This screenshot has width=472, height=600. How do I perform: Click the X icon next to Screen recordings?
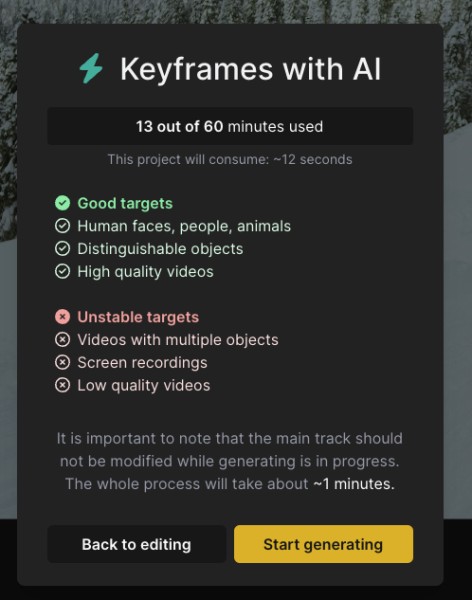click(x=62, y=362)
